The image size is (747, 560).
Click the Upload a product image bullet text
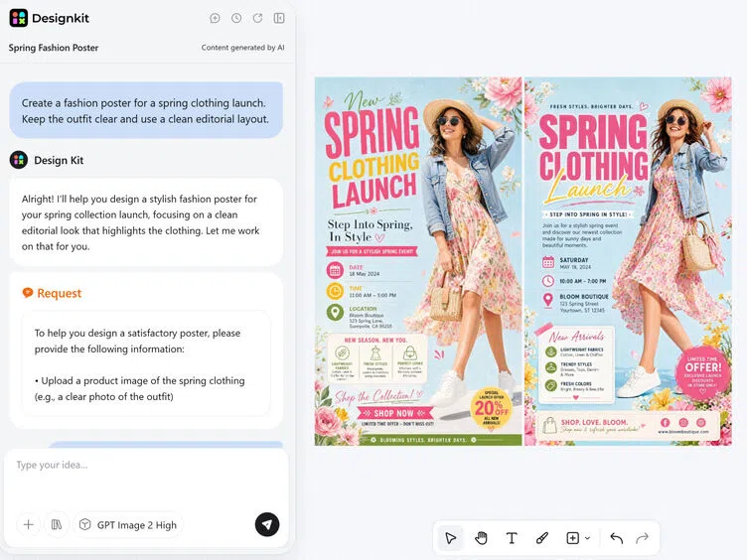click(140, 388)
